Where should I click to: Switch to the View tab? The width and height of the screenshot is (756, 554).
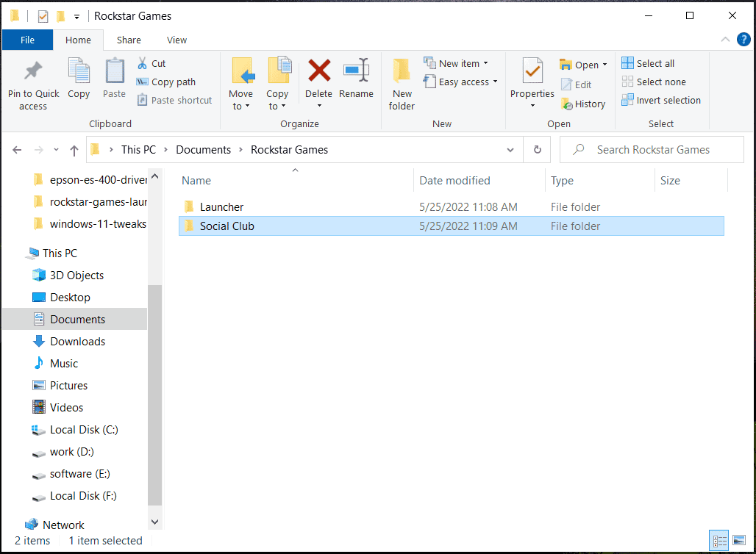pyautogui.click(x=176, y=40)
